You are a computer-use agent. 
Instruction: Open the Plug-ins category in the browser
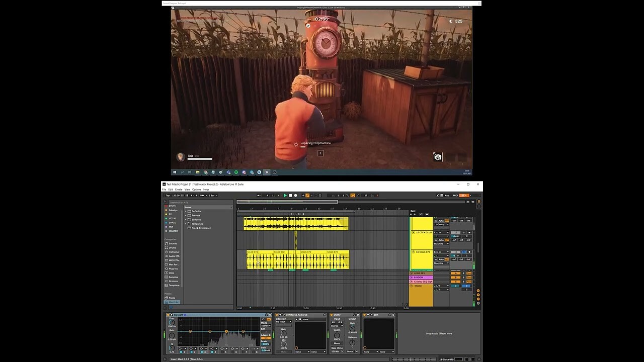[x=173, y=268]
